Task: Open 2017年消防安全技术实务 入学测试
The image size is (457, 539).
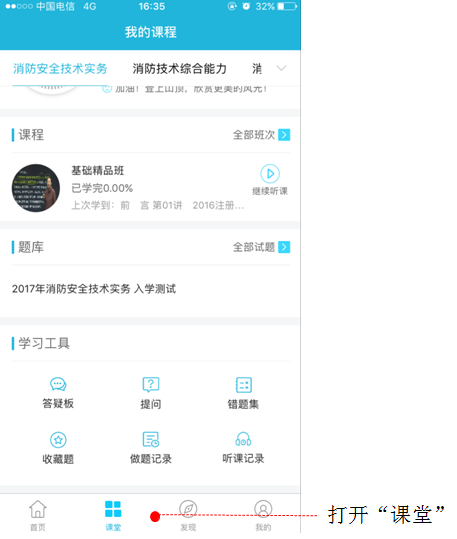Action: (94, 289)
